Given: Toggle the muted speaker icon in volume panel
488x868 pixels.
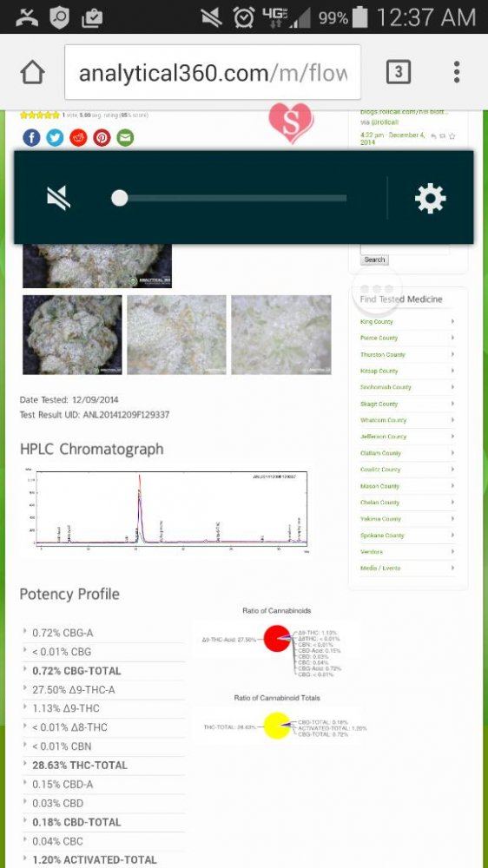Looking at the screenshot, I should click(59, 198).
